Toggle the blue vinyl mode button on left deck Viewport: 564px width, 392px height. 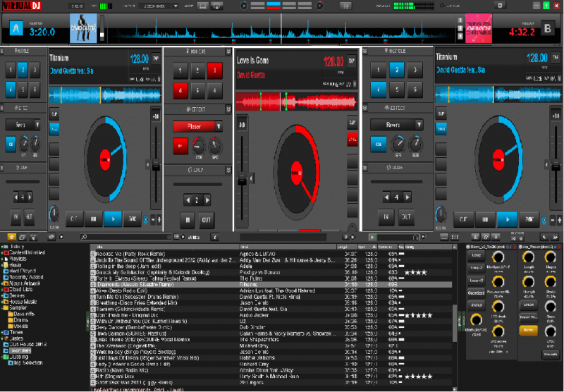pyautogui.click(x=54, y=129)
